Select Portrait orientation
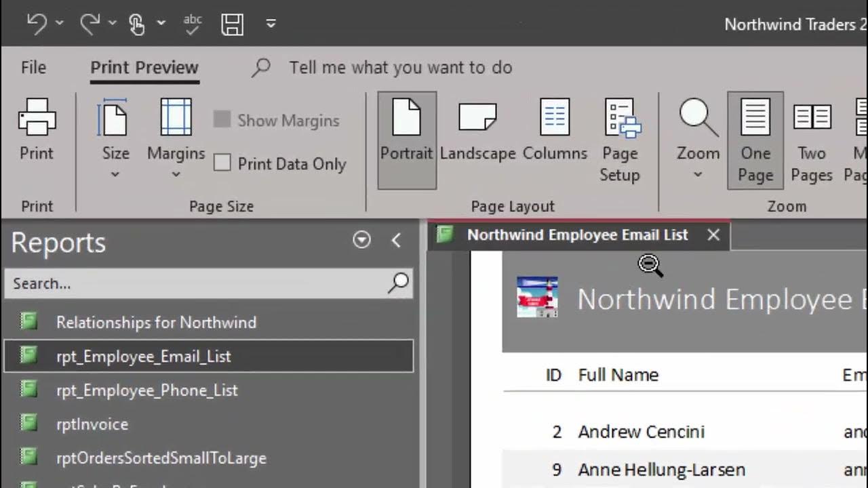 click(406, 140)
